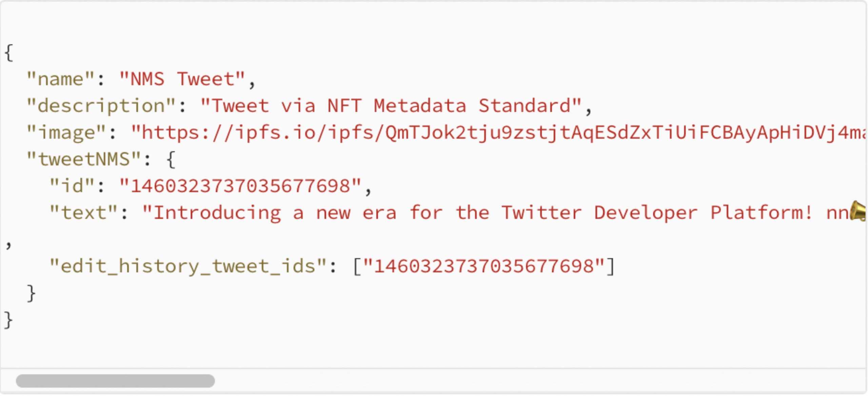Viewport: 868px width, 396px height.
Task: Click the id value 1460323737035677698
Action: tap(240, 186)
